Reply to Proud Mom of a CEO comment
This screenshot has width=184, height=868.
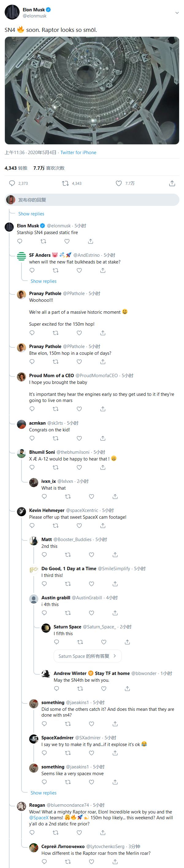click(32, 409)
